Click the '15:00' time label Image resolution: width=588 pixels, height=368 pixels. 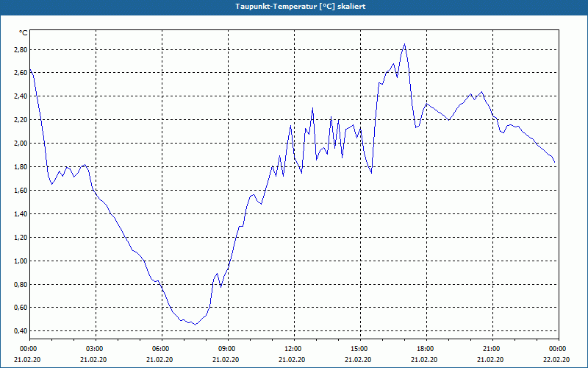point(360,349)
